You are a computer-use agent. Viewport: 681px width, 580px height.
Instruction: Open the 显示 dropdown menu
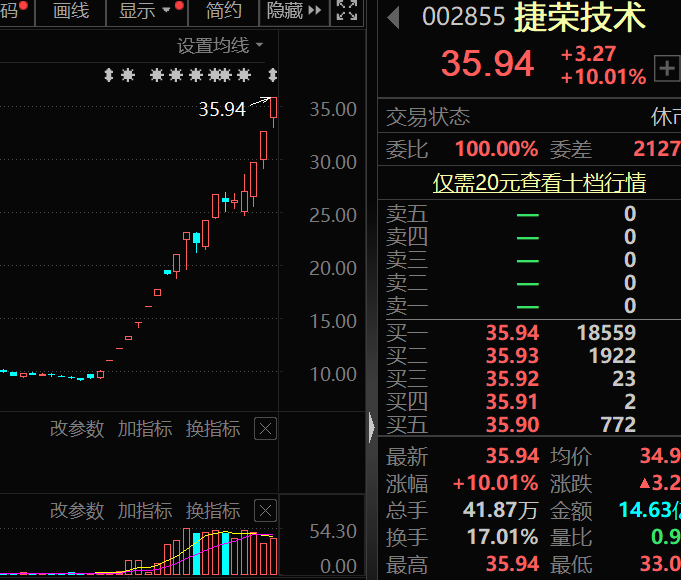coord(147,10)
